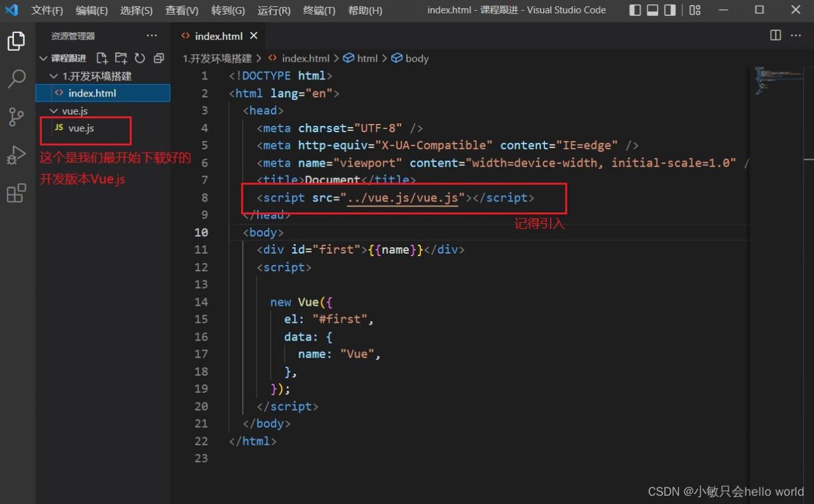Open the 终端(T) menu
The height and width of the screenshot is (504, 814).
pyautogui.click(x=319, y=10)
